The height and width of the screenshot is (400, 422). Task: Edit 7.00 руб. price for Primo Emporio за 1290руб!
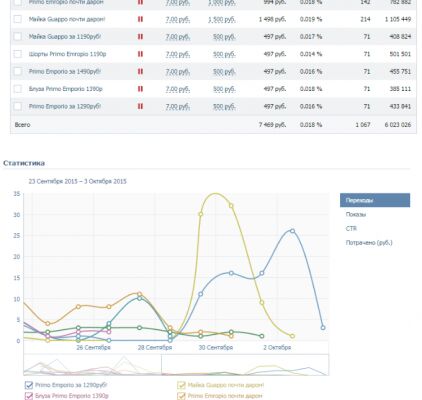[x=178, y=107]
